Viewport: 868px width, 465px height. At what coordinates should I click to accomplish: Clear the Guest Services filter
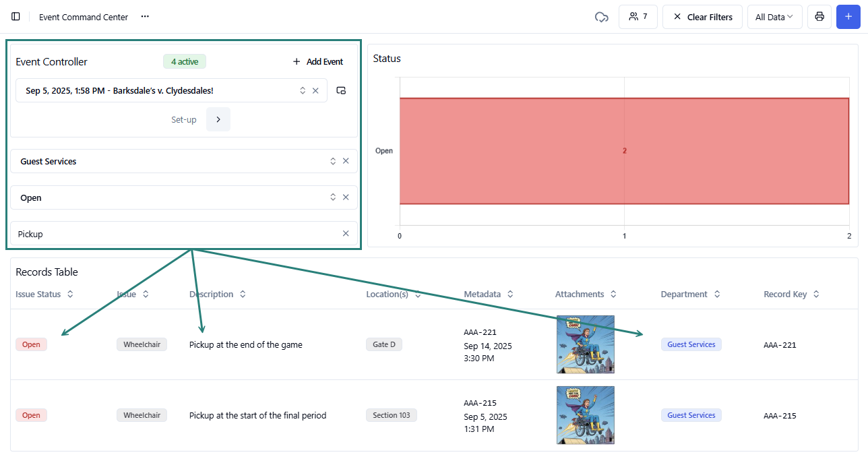346,161
